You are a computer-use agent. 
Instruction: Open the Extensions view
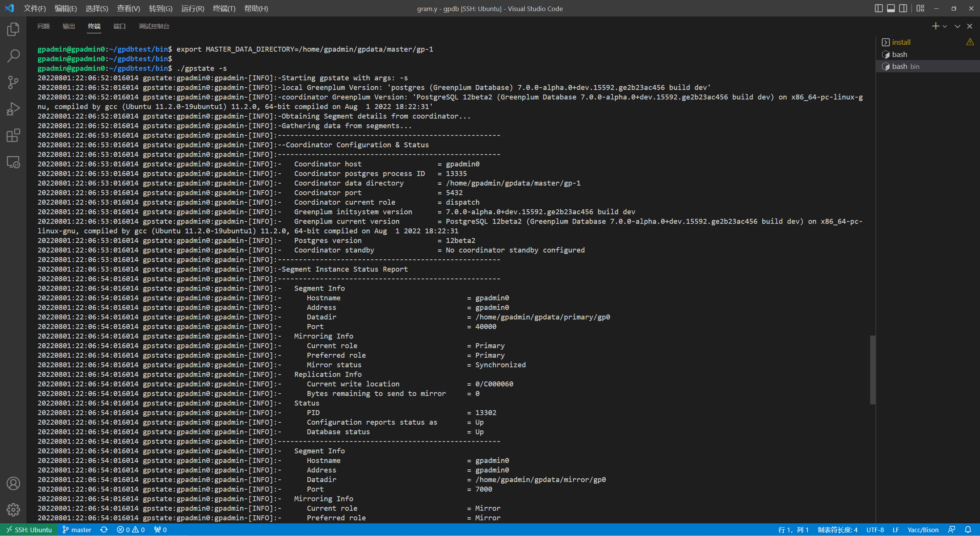pyautogui.click(x=13, y=135)
